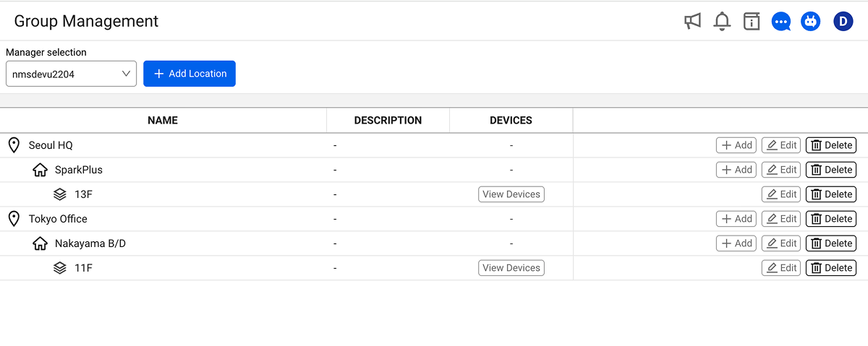This screenshot has width=868, height=346.
Task: Click the NAME column header
Action: [x=163, y=121]
